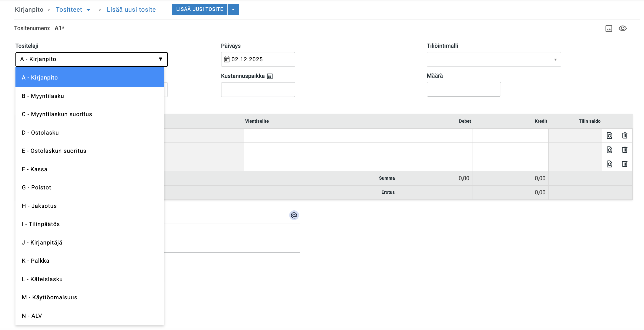
Task: Expand the Tositteet breadcrumb dropdown
Action: coord(88,10)
